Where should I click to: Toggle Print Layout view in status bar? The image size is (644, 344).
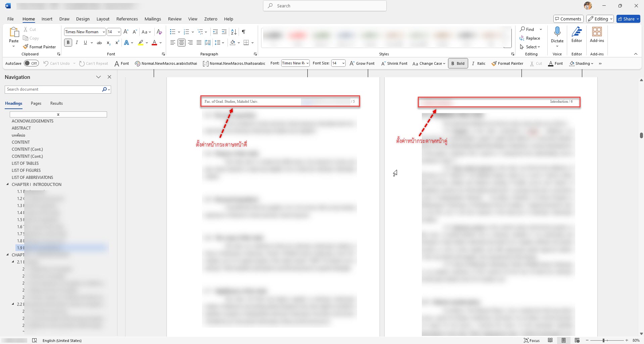563,340
